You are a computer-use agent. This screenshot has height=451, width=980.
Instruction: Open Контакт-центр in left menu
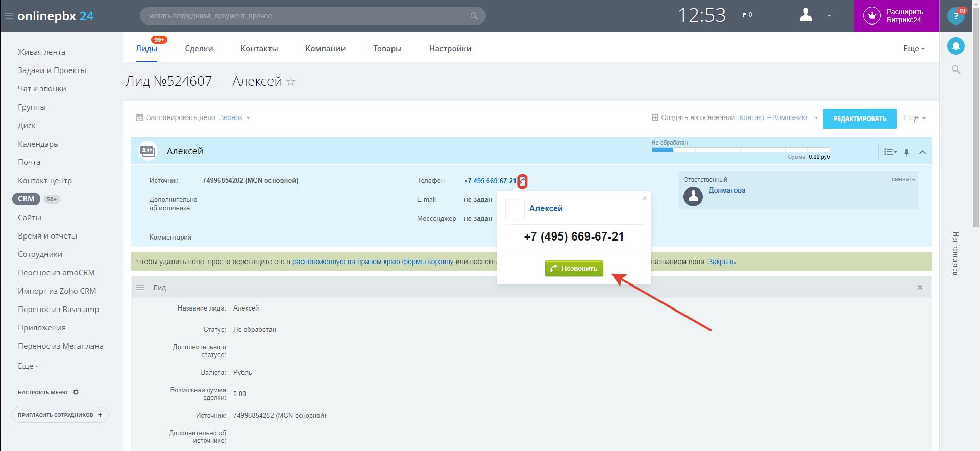coord(45,181)
